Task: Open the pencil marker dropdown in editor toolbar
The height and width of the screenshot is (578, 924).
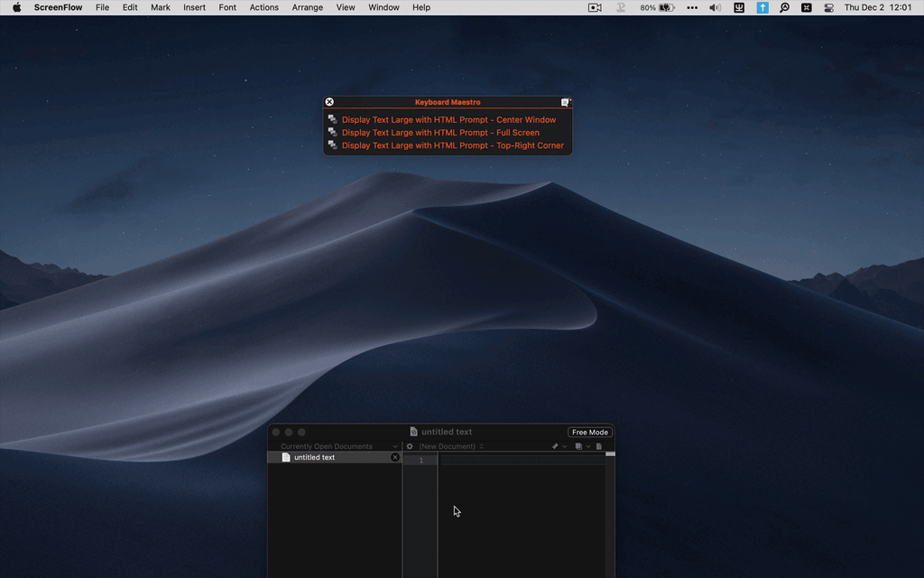Action: pyautogui.click(x=559, y=446)
